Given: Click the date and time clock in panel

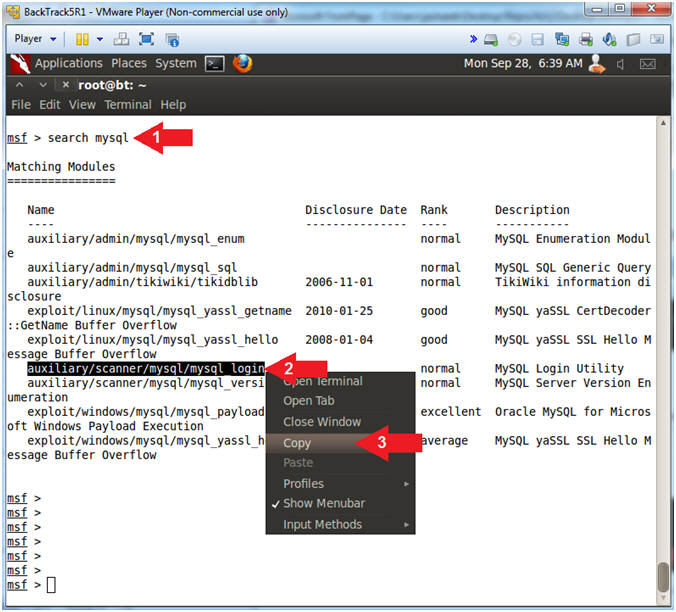Looking at the screenshot, I should click(x=523, y=63).
